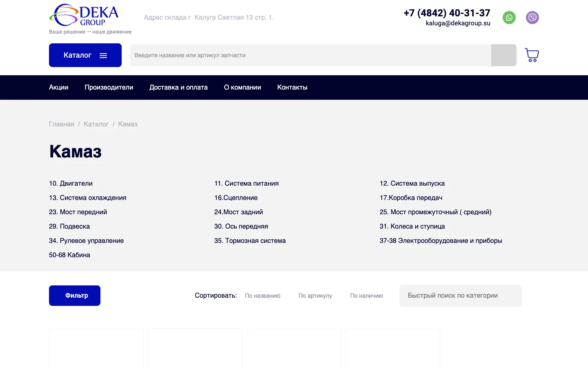Focus the part name search field

click(310, 55)
